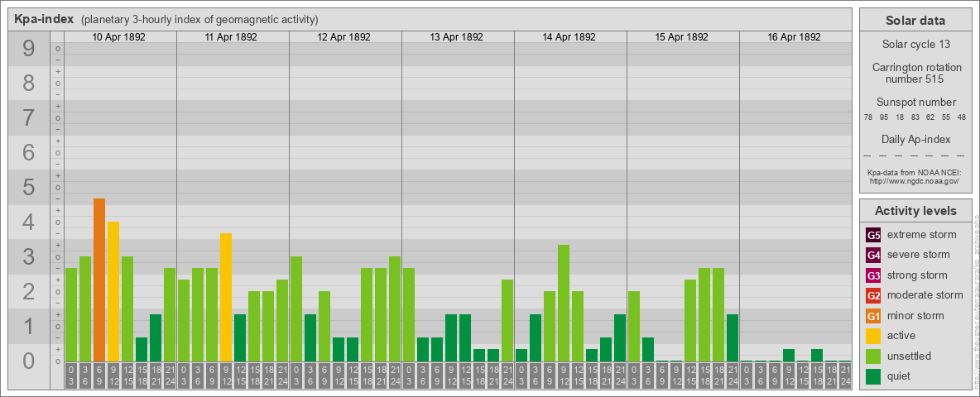
Task: Click sunspot value 83
Action: click(x=915, y=117)
